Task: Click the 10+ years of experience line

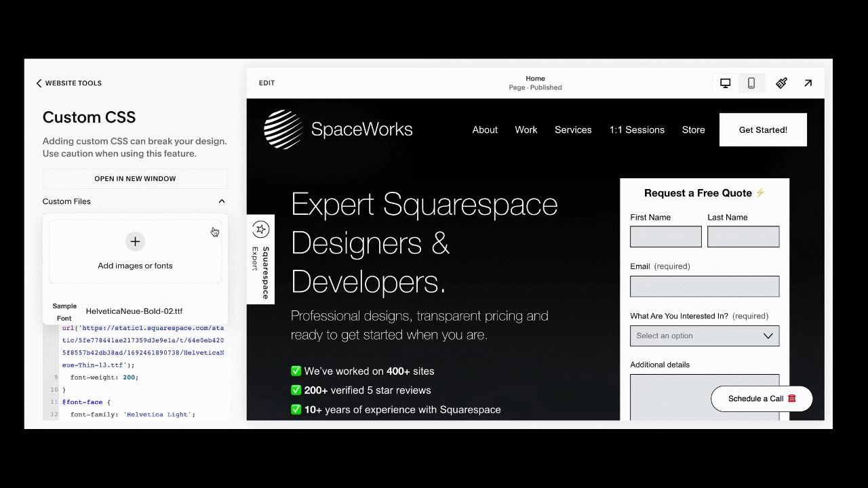Action: (395, 409)
